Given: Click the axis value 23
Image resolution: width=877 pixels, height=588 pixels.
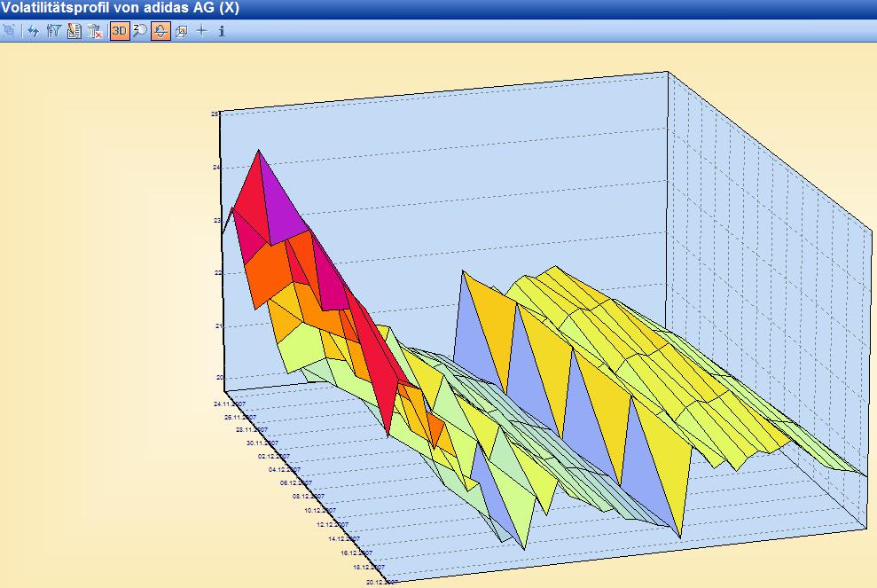Looking at the screenshot, I should 217,221.
